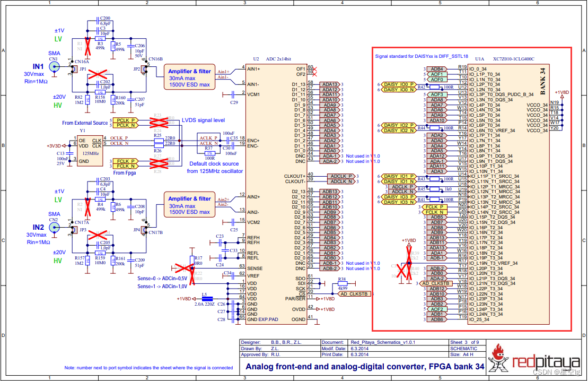Select the CN1 SMA connector symbol

(55, 67)
